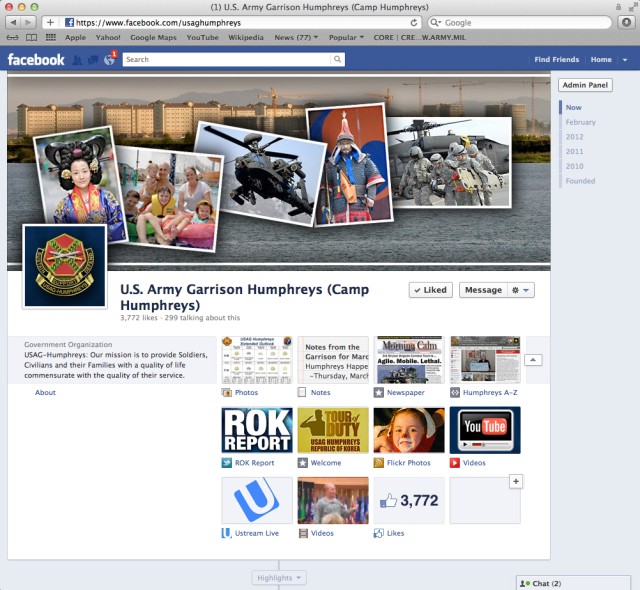This screenshot has height=590, width=640.
Task: Open Facebook messages icon
Action: click(93, 60)
